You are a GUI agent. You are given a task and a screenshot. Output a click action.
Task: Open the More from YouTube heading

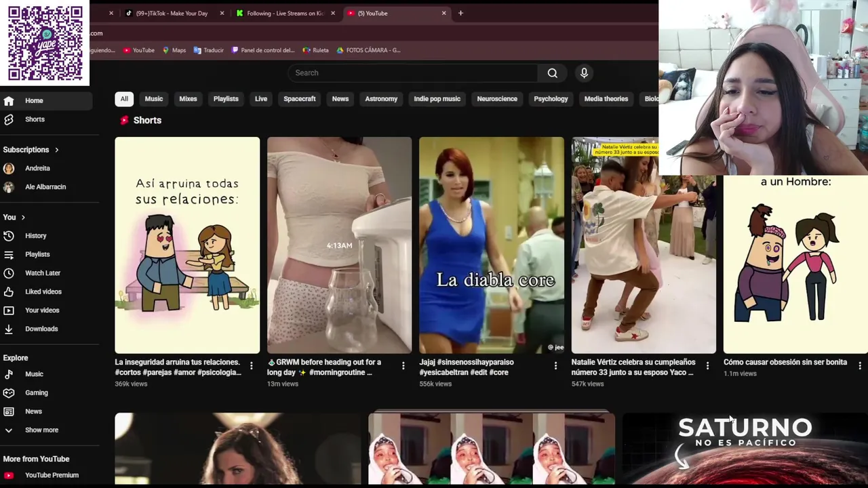(x=36, y=459)
